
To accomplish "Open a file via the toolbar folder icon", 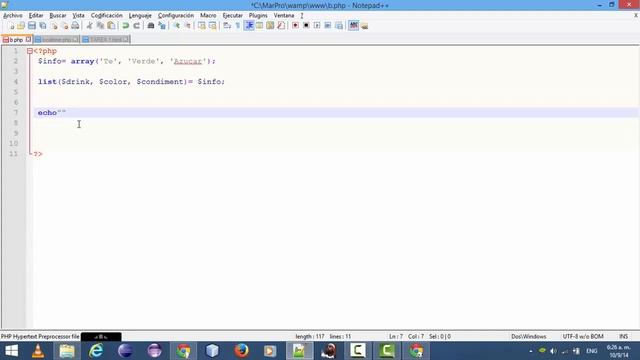I will pyautogui.click(x=21, y=26).
